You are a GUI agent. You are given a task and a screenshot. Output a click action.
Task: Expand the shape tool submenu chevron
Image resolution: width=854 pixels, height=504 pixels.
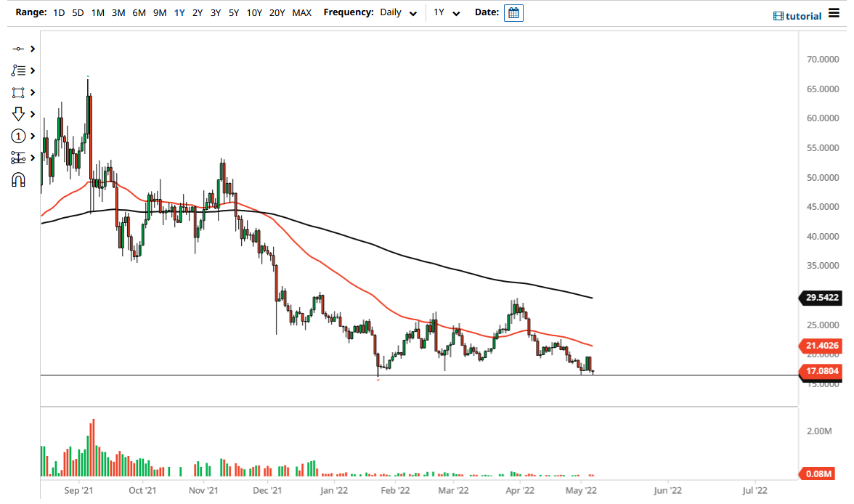(31, 92)
